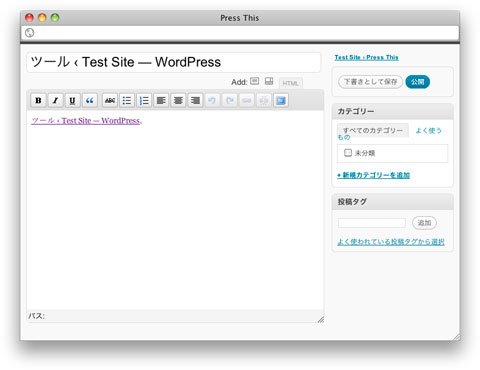Toggle bold formatting in editor toolbar
Image resolution: width=480 pixels, height=370 pixels.
point(38,100)
